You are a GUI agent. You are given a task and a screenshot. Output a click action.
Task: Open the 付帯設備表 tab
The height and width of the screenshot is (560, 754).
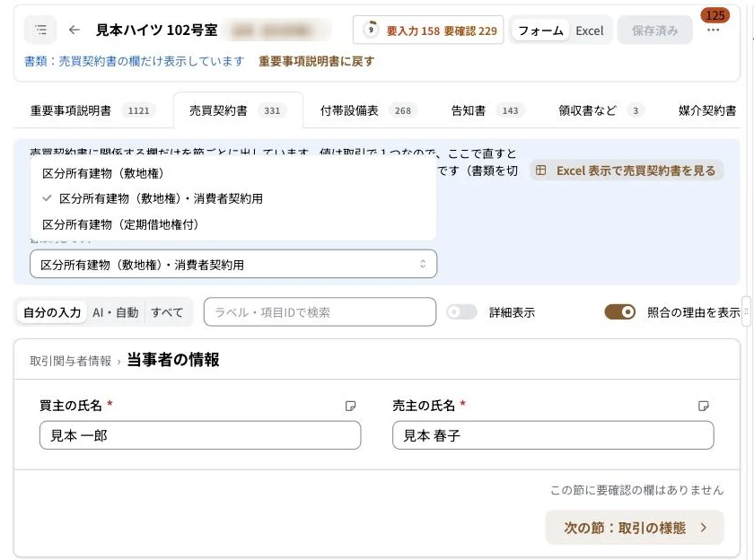pos(368,110)
